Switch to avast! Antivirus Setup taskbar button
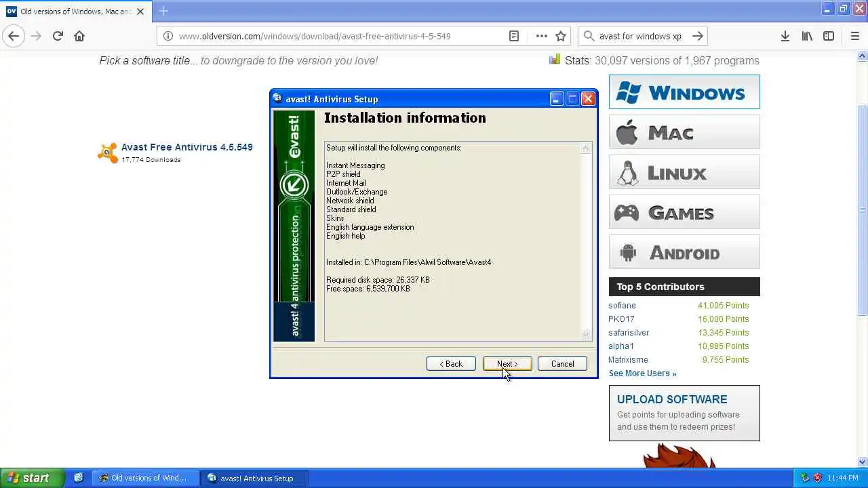Image resolution: width=868 pixels, height=488 pixels. click(254, 478)
